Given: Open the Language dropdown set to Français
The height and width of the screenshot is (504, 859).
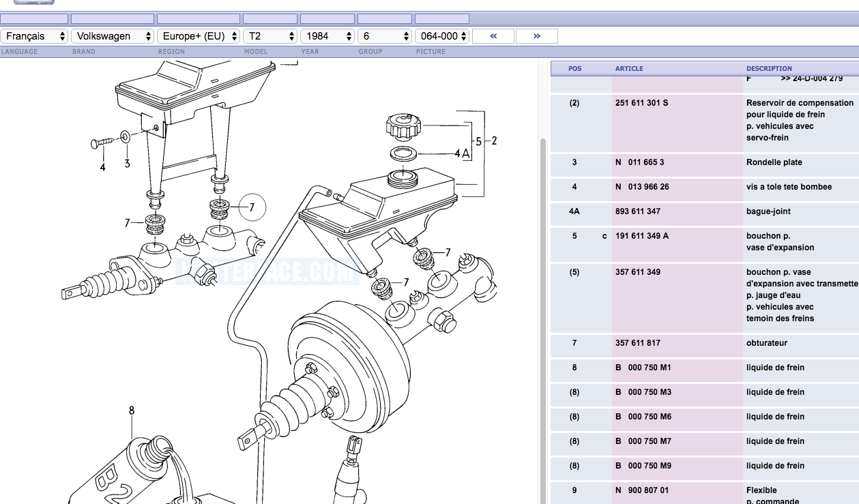Looking at the screenshot, I should click(34, 36).
